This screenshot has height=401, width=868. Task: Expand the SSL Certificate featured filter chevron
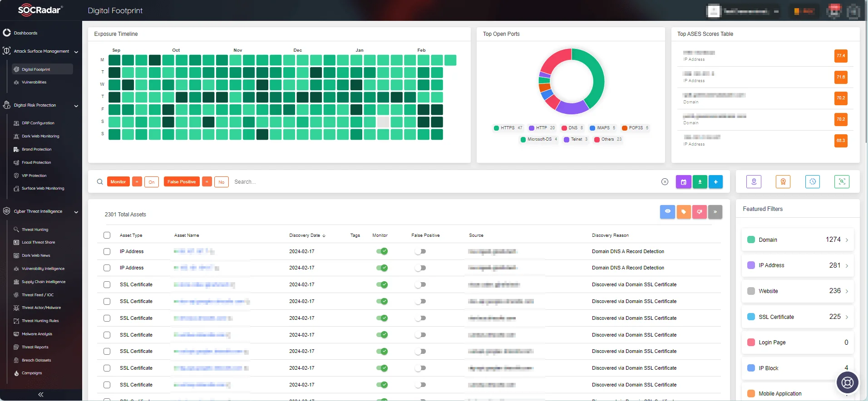pos(847,317)
